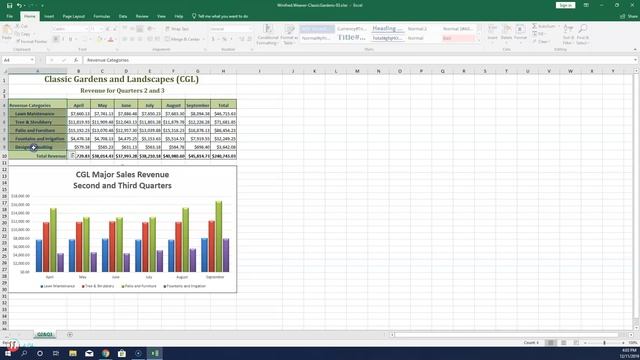The height and width of the screenshot is (360, 640).
Task: Click the red Font Color icon
Action: [x=110, y=39]
